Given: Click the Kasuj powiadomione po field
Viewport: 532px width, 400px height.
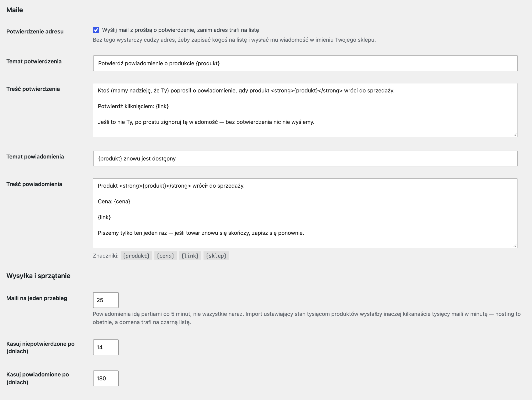Looking at the screenshot, I should 106,378.
